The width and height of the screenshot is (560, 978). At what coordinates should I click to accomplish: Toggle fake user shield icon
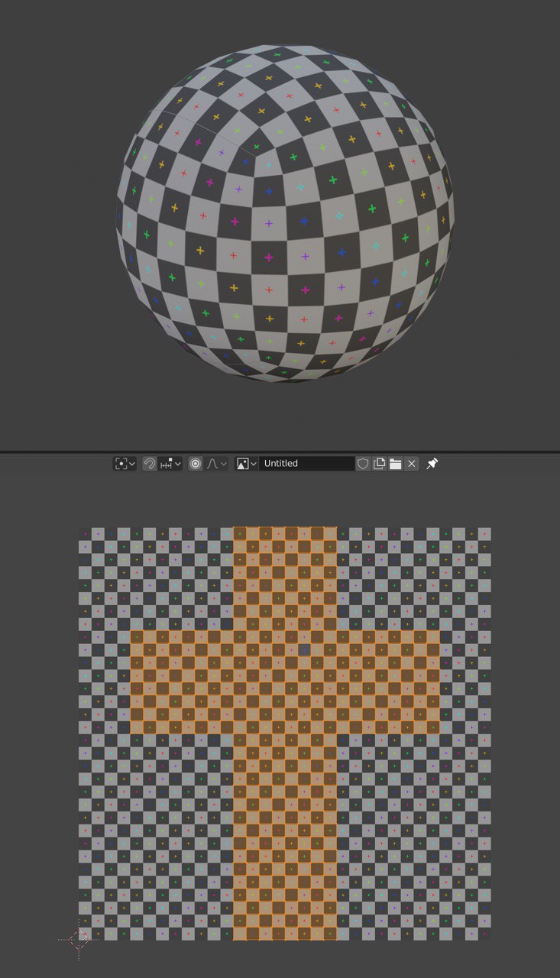(x=363, y=464)
